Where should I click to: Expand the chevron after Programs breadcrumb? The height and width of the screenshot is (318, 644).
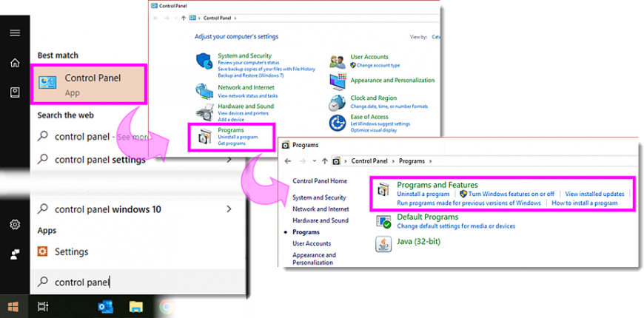click(x=430, y=161)
